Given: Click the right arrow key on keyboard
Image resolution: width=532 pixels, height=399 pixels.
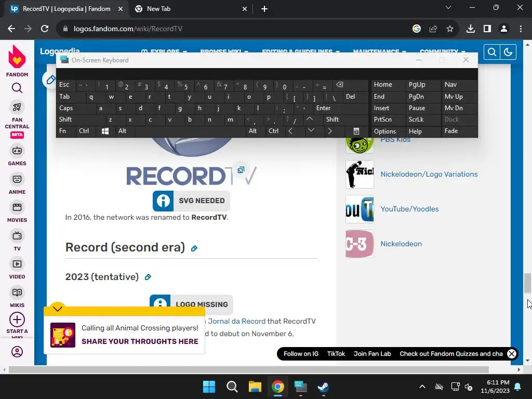Looking at the screenshot, I should click(x=330, y=131).
